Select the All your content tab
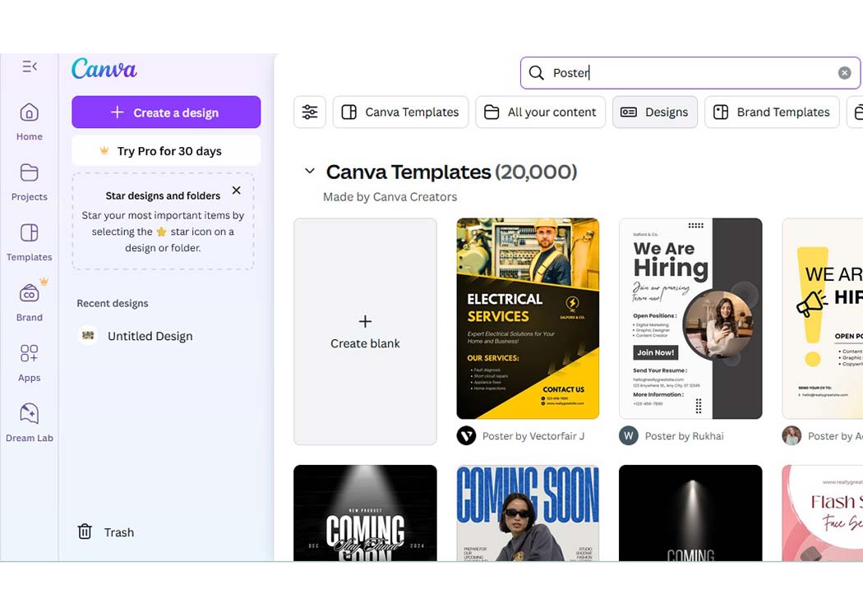 [x=540, y=113]
